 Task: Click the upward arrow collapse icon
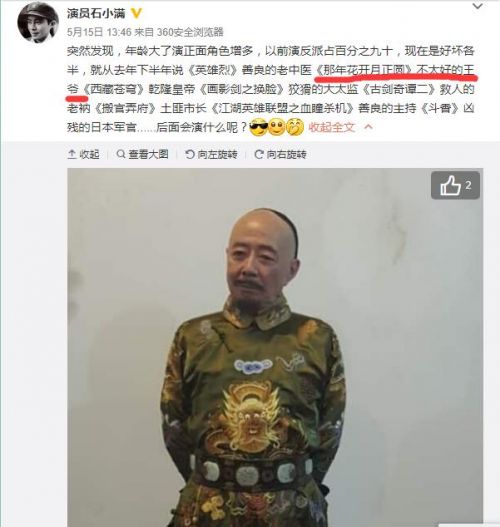pyautogui.click(x=72, y=154)
